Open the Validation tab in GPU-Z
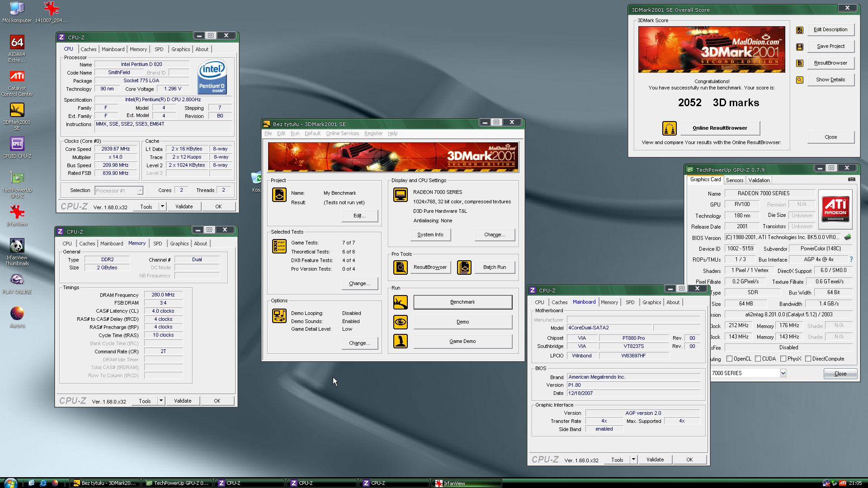Image resolution: width=868 pixels, height=488 pixels. (759, 180)
